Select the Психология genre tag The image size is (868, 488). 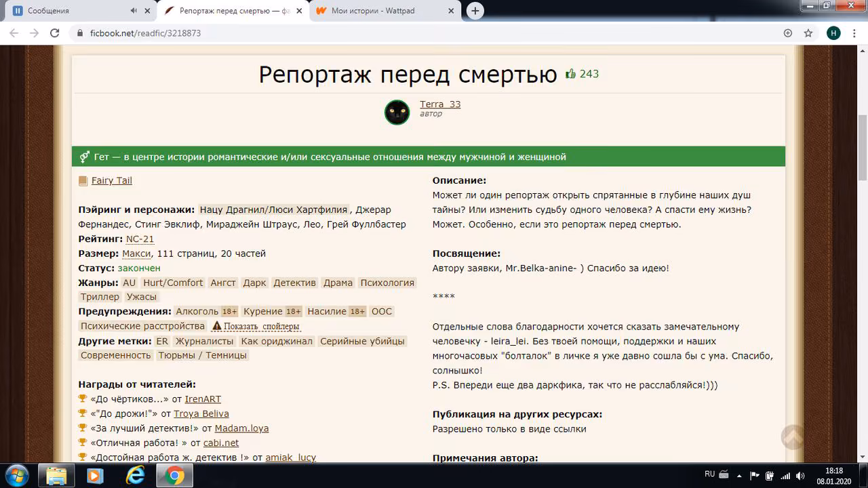pyautogui.click(x=387, y=283)
